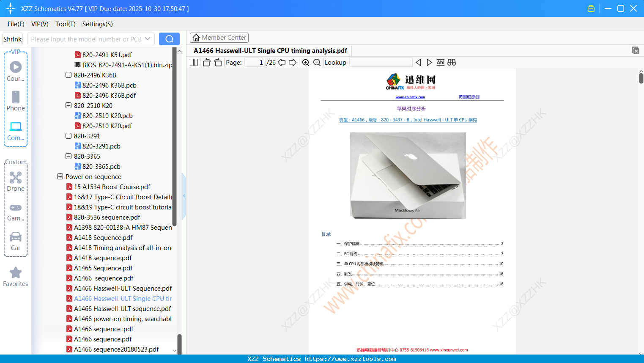644x363 pixels.
Task: Toggle the Abi whole-word match icon
Action: pyautogui.click(x=440, y=63)
